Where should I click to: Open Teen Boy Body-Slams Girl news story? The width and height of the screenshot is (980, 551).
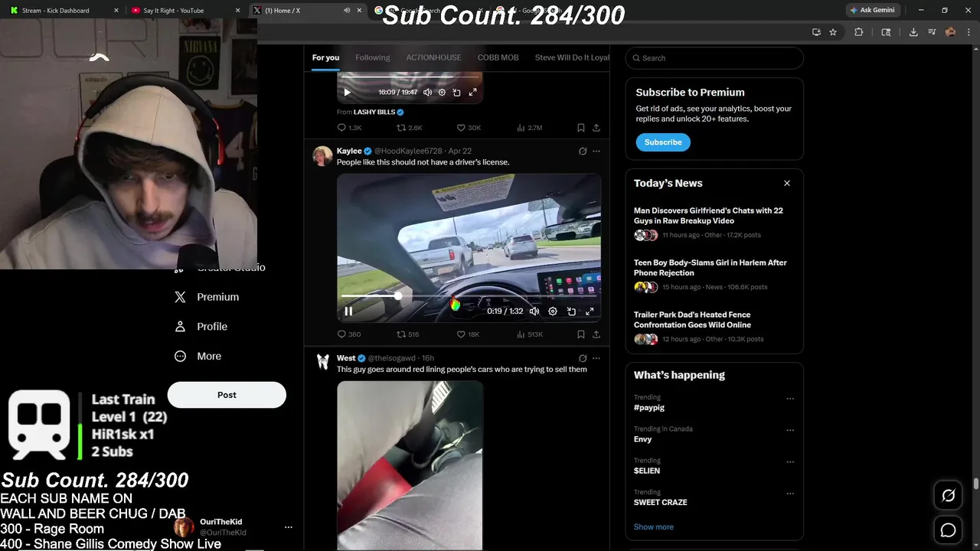(x=710, y=268)
